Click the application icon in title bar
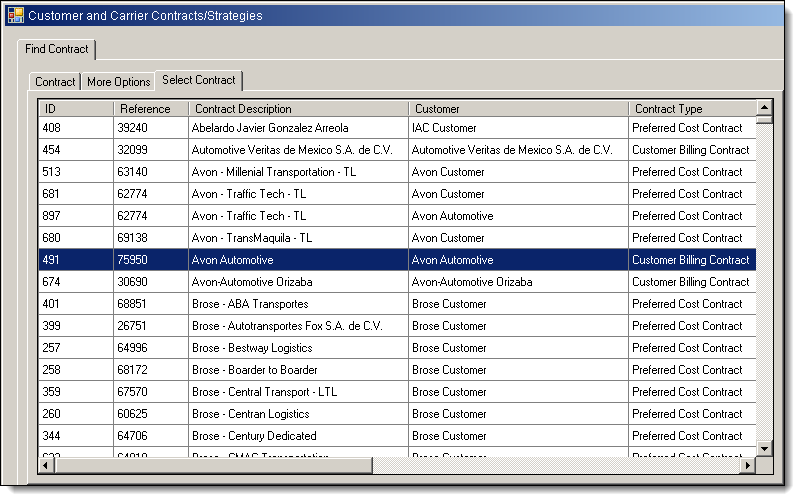This screenshot has height=501, width=800. pos(16,15)
